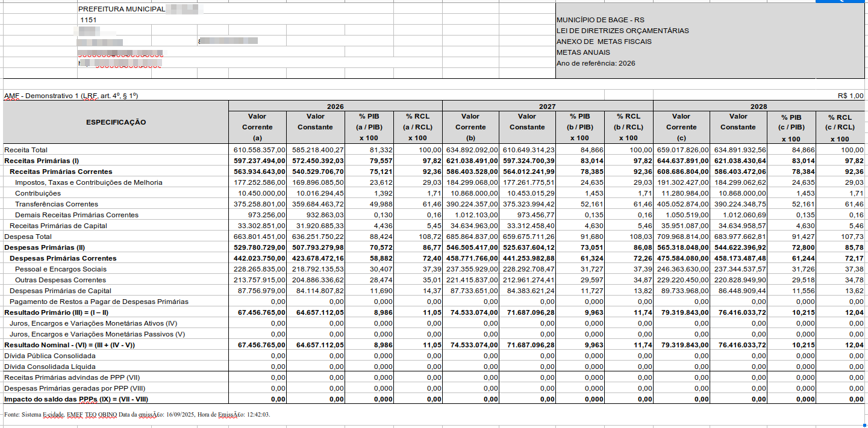Select the cell containing 1151
868x428 pixels.
click(88, 20)
